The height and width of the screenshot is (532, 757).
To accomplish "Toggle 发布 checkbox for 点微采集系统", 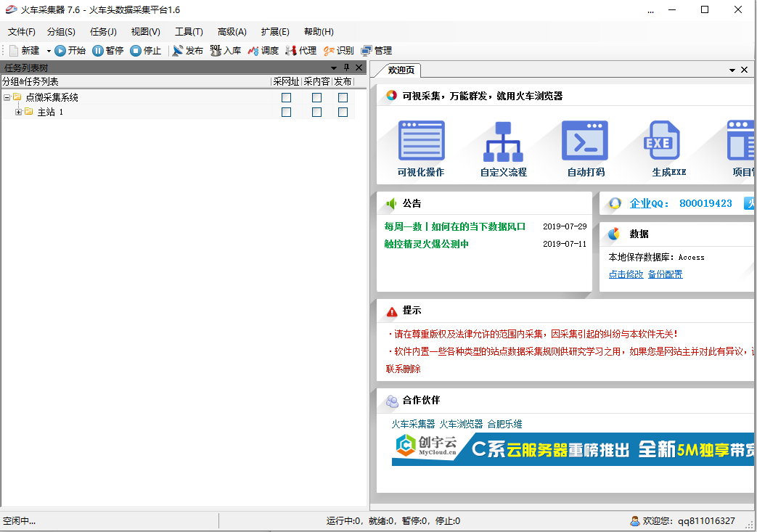I will [x=343, y=97].
